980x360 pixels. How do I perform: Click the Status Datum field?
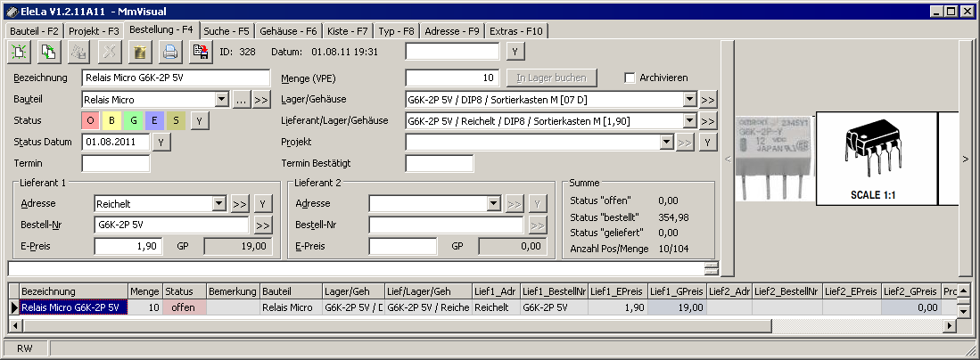tap(116, 142)
